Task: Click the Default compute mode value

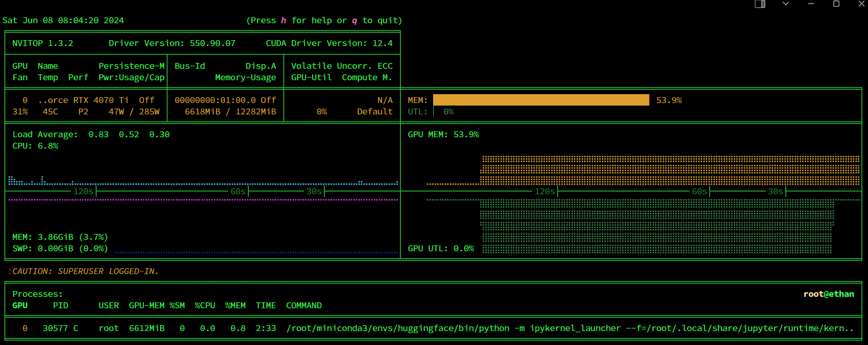Action: [375, 111]
